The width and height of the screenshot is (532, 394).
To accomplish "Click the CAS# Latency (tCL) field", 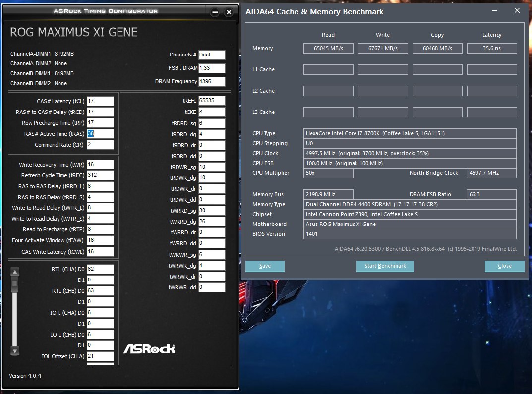I will click(x=100, y=101).
